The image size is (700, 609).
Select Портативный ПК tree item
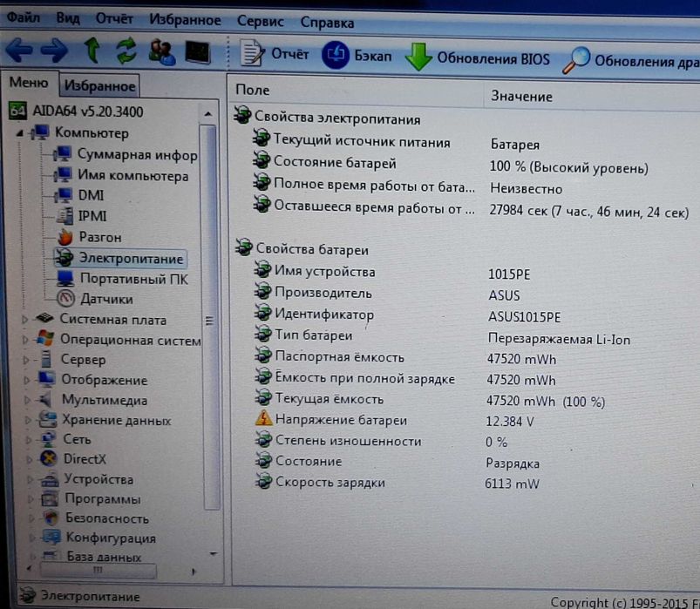(x=123, y=279)
